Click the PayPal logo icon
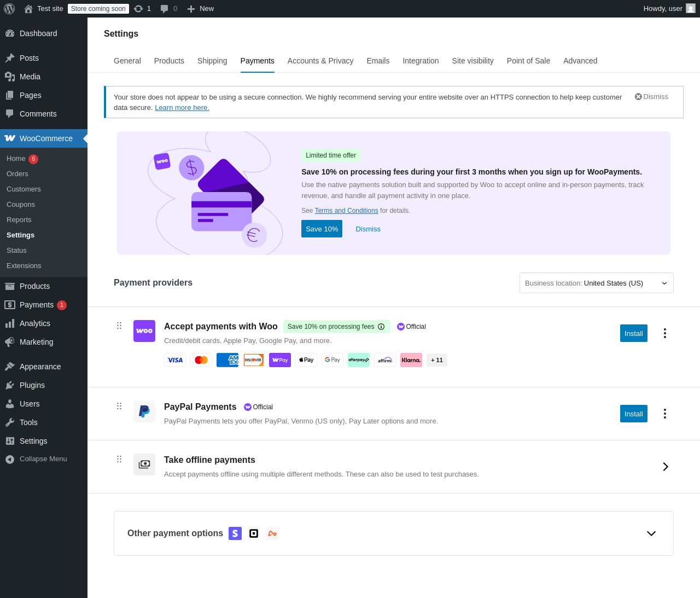The image size is (700, 598). [144, 411]
